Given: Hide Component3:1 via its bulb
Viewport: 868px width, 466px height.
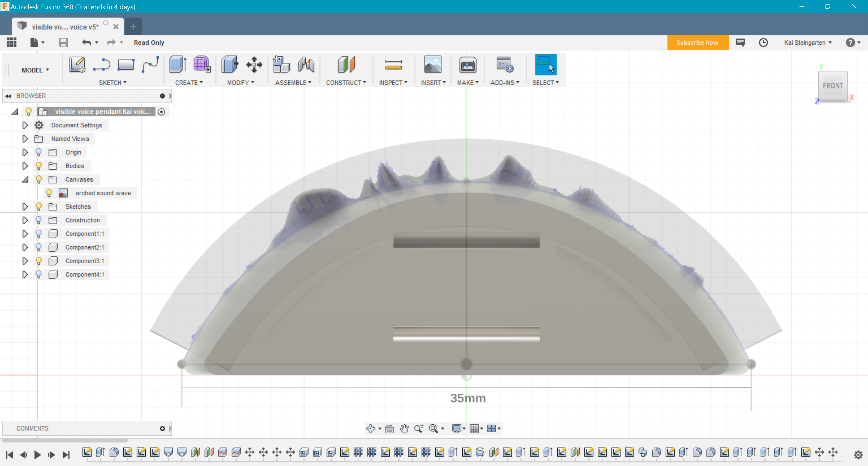Looking at the screenshot, I should click(39, 261).
